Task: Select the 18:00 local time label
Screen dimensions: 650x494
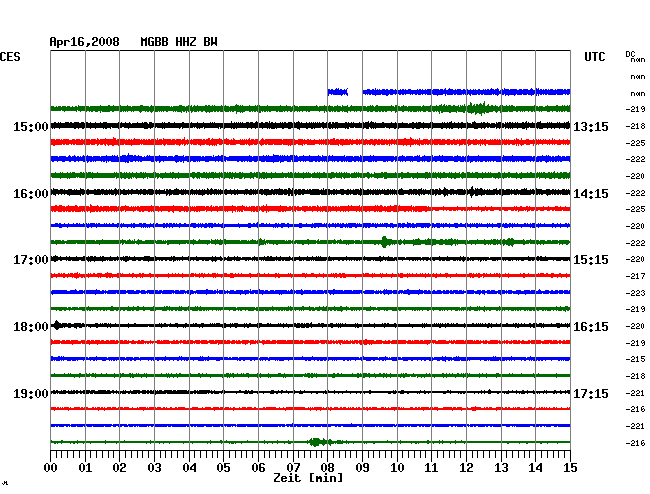Action: [x=30, y=327]
